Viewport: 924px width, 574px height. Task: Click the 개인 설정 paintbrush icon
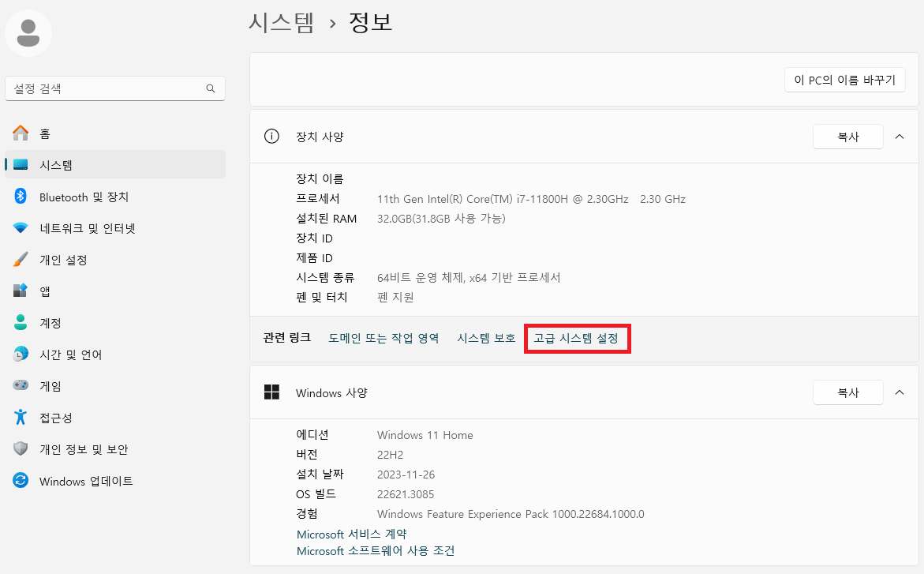(21, 259)
